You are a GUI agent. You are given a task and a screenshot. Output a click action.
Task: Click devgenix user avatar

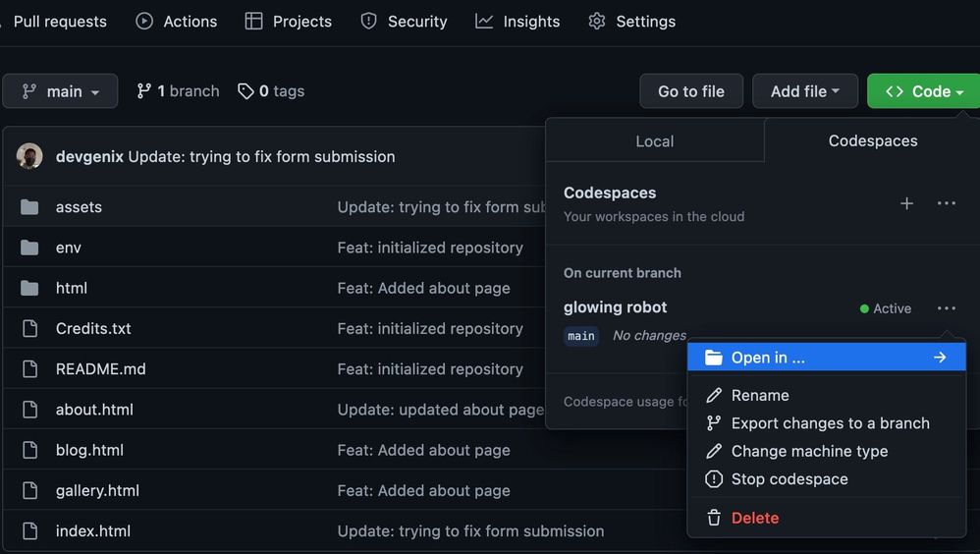29,156
